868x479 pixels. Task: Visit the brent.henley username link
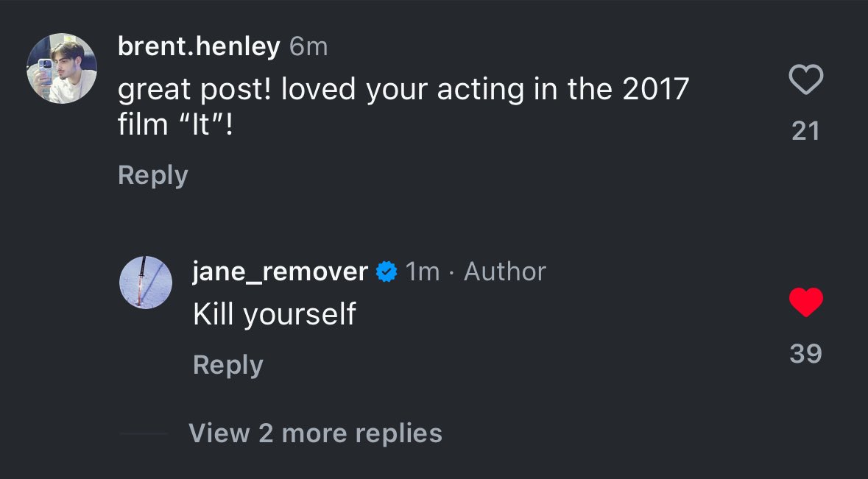199,46
